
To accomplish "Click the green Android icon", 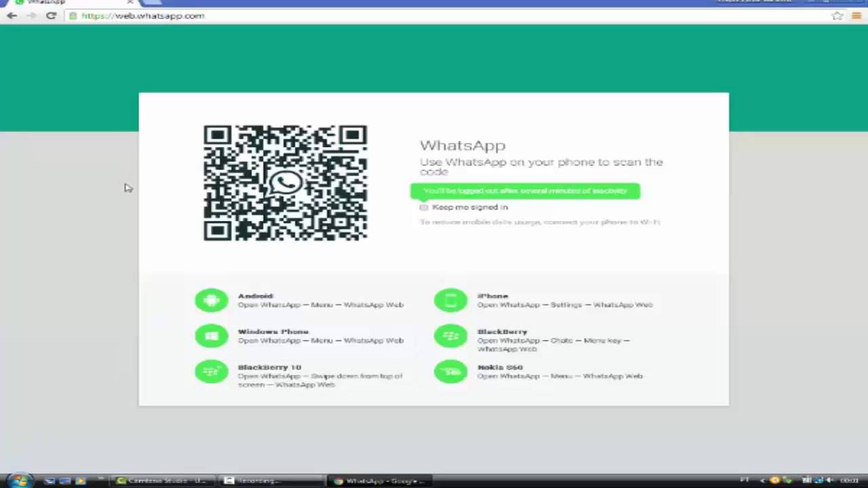I will [x=212, y=300].
